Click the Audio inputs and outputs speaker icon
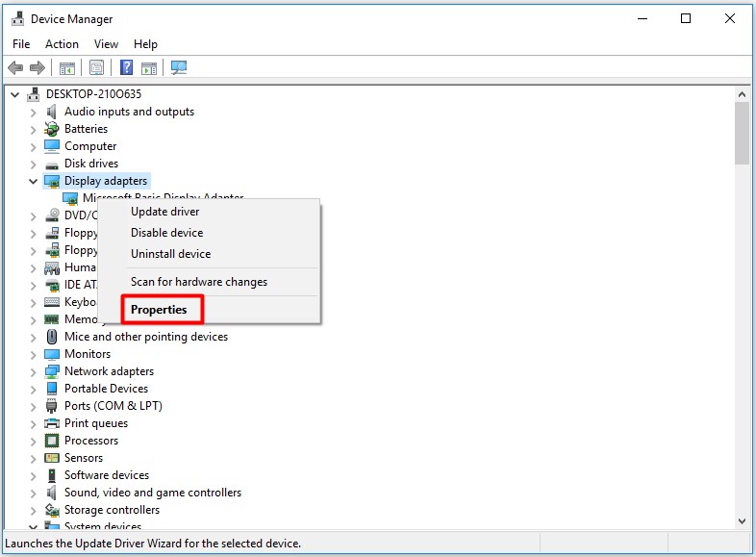Viewport: 756px width, 557px height. pyautogui.click(x=52, y=112)
